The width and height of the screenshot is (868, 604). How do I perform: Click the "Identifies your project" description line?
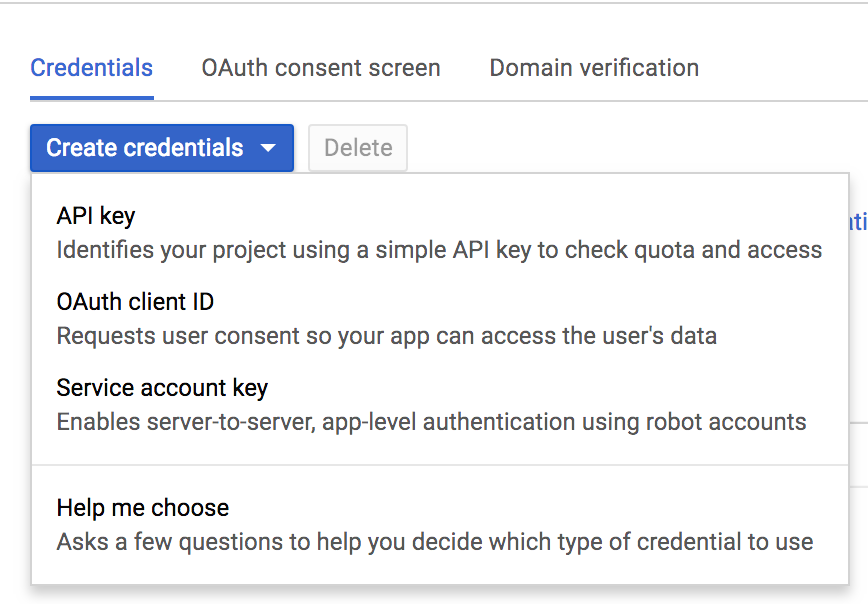pos(439,250)
